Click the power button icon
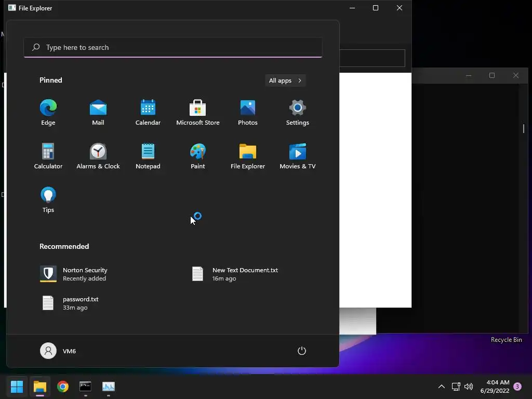Screen dimensions: 532x399 pos(302,351)
